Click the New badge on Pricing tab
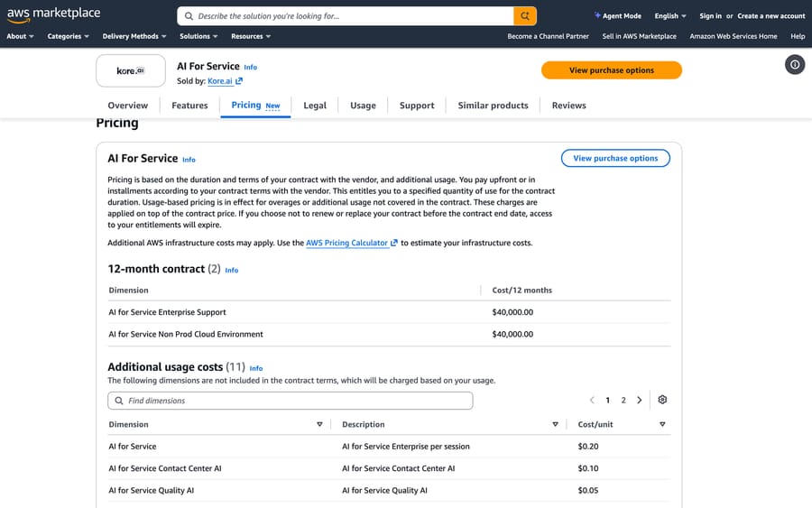Screen dimensions: 812x508 pyautogui.click(x=272, y=106)
